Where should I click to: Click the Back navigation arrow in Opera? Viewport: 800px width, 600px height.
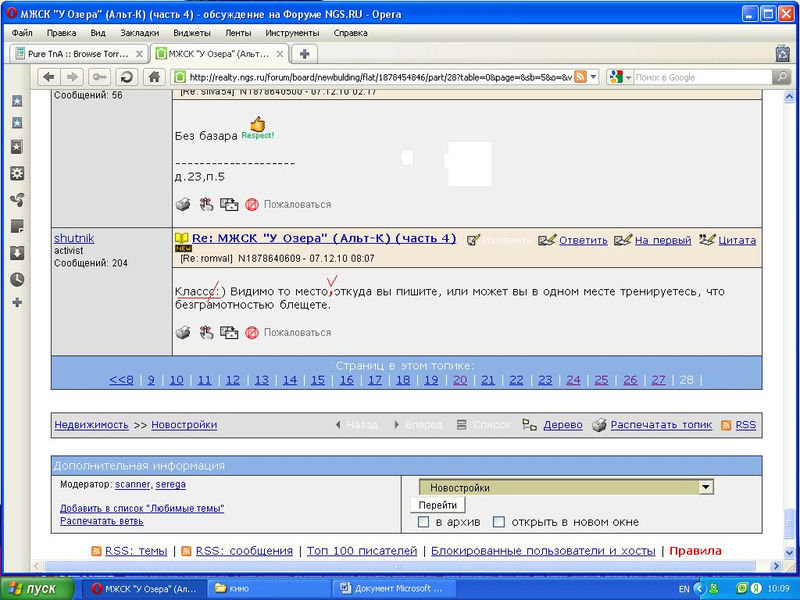click(x=48, y=76)
